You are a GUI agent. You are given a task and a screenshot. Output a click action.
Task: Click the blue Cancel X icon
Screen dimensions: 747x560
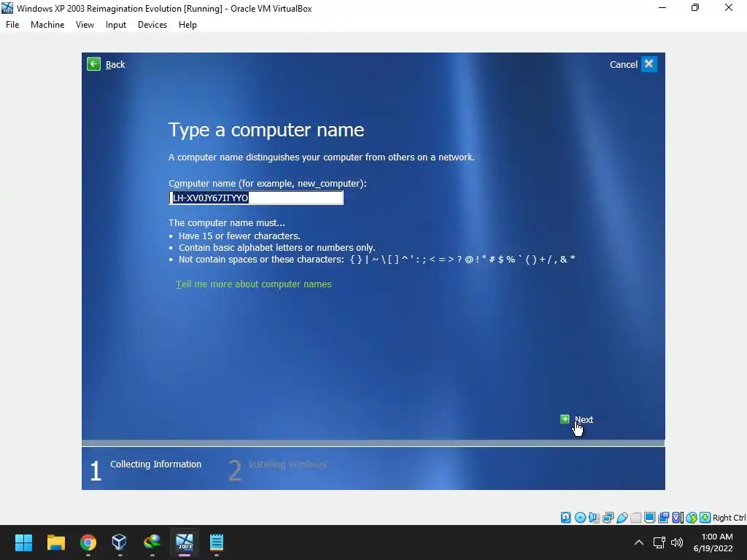click(x=649, y=64)
